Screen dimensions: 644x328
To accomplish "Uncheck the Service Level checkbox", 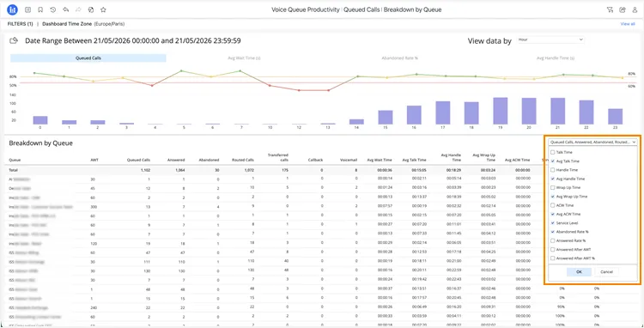I will 553,223.
